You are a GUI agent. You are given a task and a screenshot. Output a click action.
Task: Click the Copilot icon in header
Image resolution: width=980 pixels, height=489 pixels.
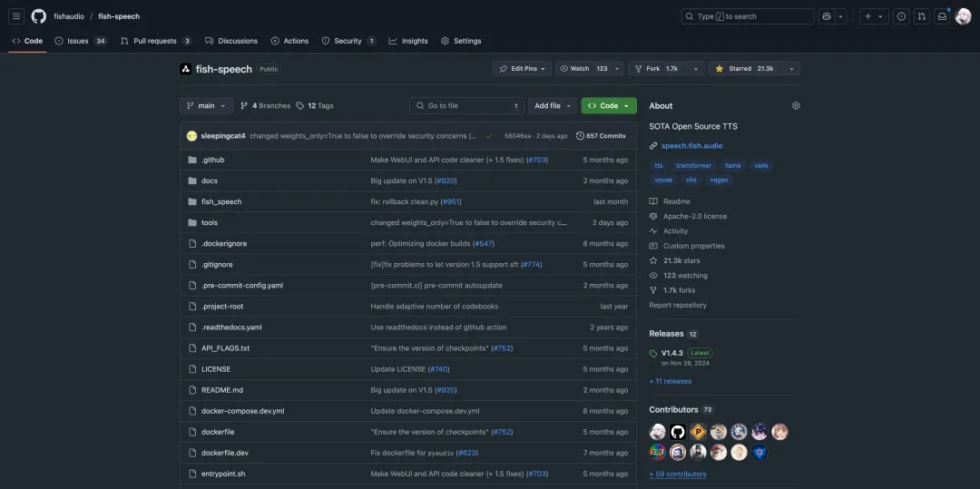[827, 16]
